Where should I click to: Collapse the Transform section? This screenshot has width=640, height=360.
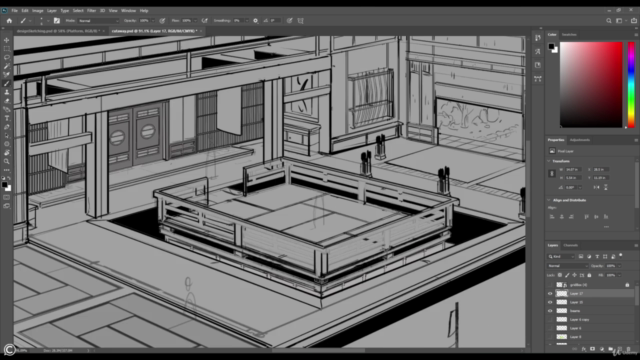coord(549,161)
